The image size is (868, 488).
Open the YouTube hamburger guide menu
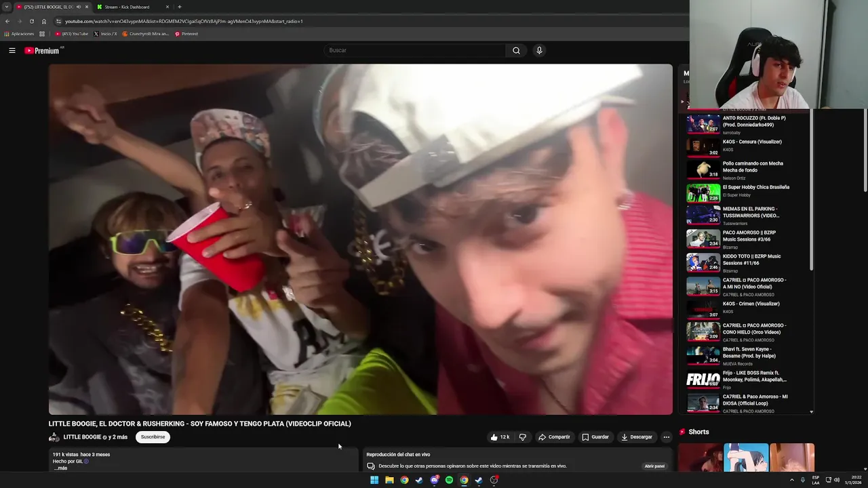pos(12,50)
